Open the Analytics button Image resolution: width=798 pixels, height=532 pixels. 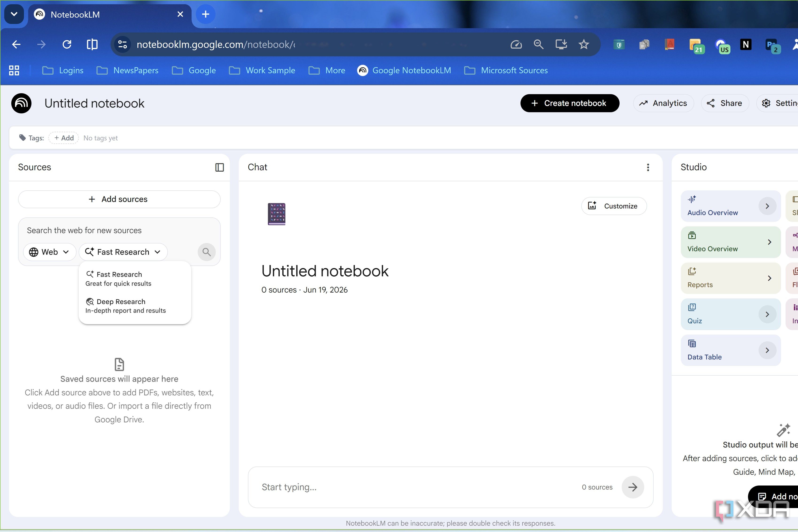[663, 103]
